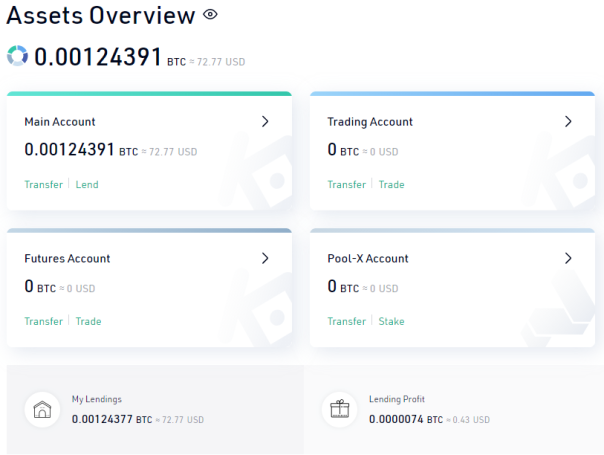Screen dimensions: 604x455
Task: Click Trade in Trading Account card
Action: coord(391,185)
